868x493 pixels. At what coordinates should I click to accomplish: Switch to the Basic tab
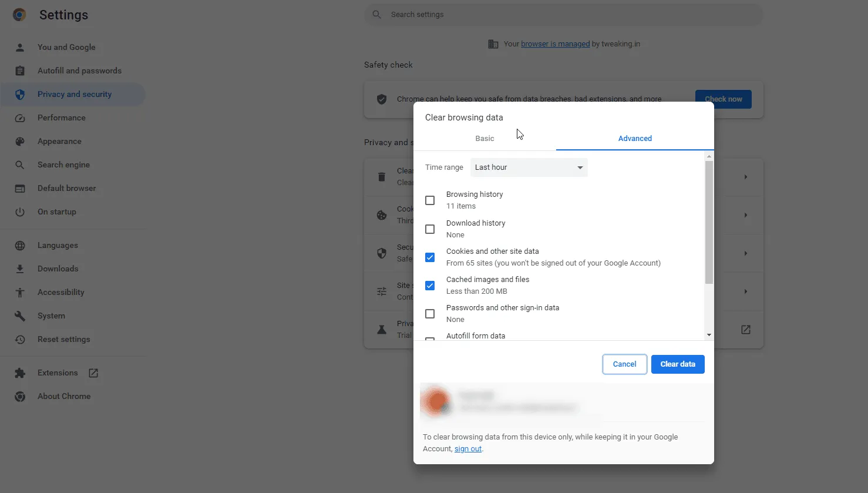(485, 139)
